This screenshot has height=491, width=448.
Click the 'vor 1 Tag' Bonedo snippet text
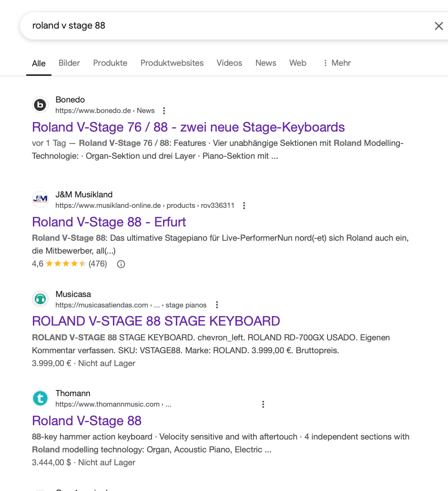pos(49,143)
